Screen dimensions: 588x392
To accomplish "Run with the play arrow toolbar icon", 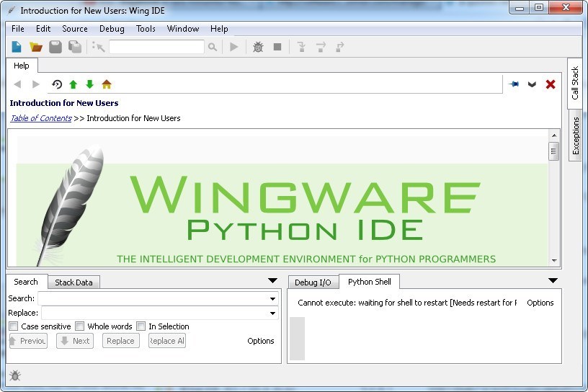I will [x=234, y=47].
